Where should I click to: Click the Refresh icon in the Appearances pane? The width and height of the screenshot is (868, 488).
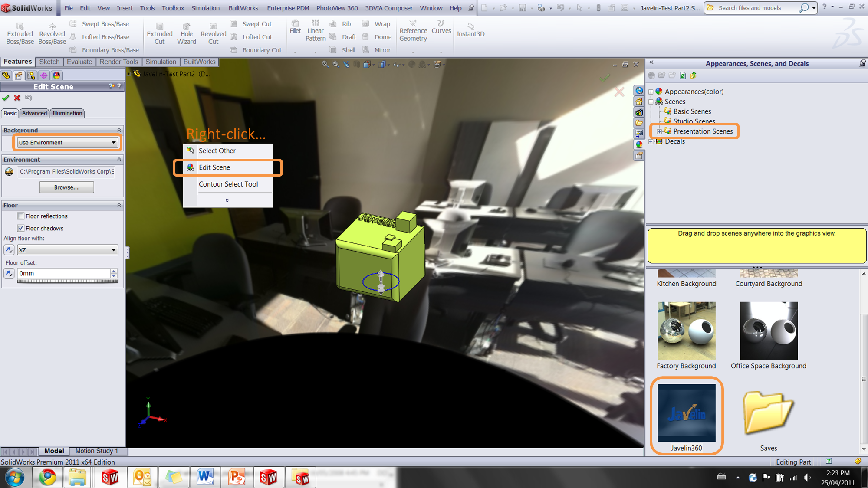(683, 75)
